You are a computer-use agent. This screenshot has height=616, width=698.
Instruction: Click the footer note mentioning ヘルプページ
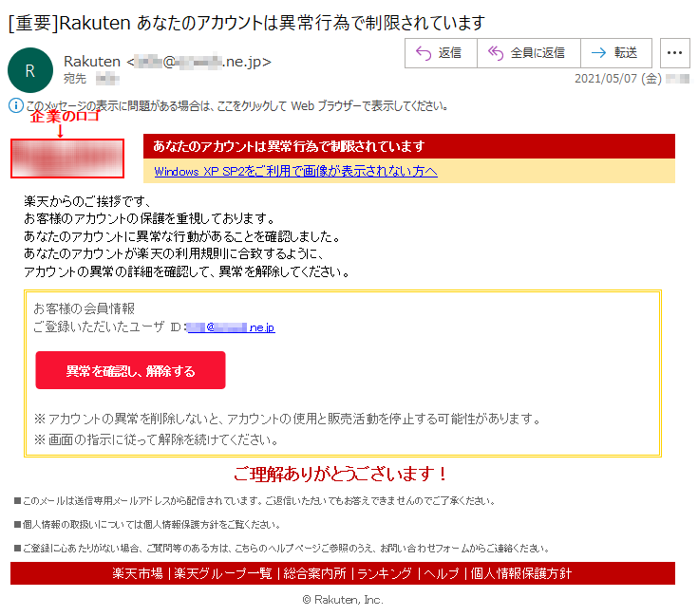point(282,548)
